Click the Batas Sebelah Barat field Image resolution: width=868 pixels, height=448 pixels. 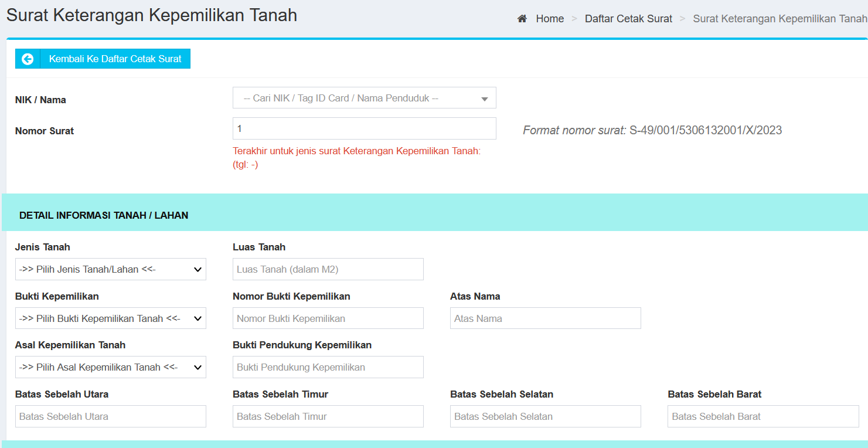762,416
